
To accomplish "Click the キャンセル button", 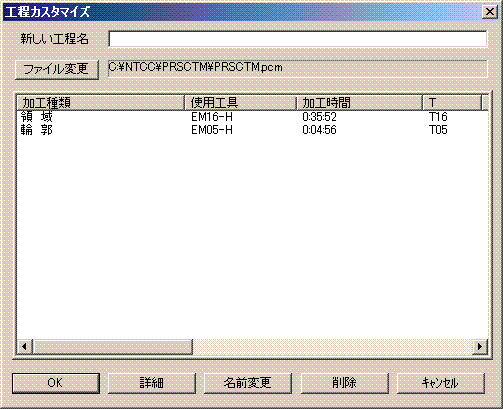I will click(x=440, y=383).
